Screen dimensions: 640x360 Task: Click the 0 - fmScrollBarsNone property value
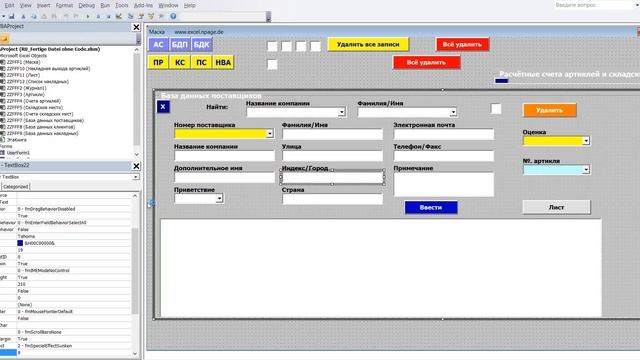73,332
